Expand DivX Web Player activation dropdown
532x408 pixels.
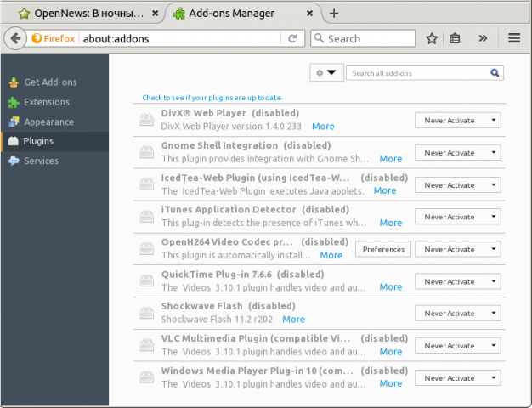click(x=458, y=120)
